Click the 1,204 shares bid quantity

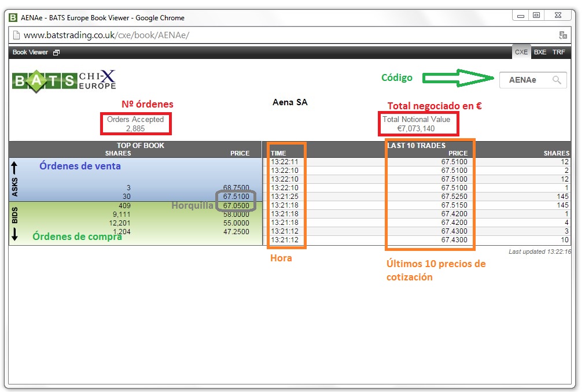pos(122,231)
